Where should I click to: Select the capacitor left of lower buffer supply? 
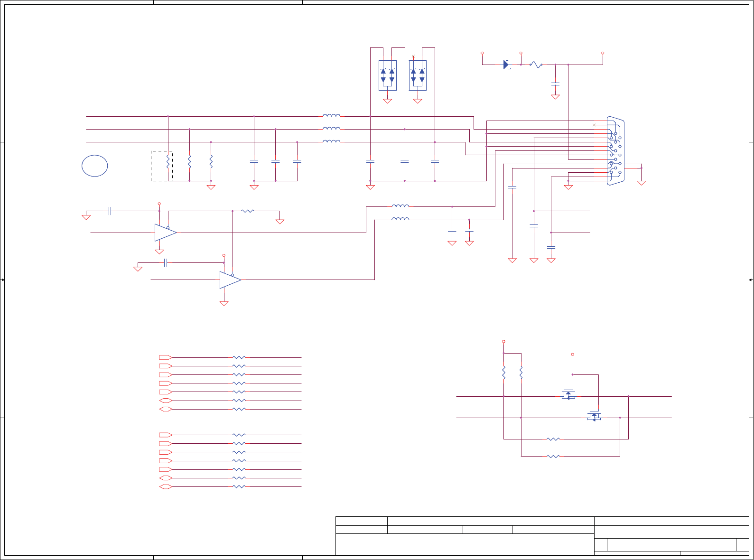[165, 262]
